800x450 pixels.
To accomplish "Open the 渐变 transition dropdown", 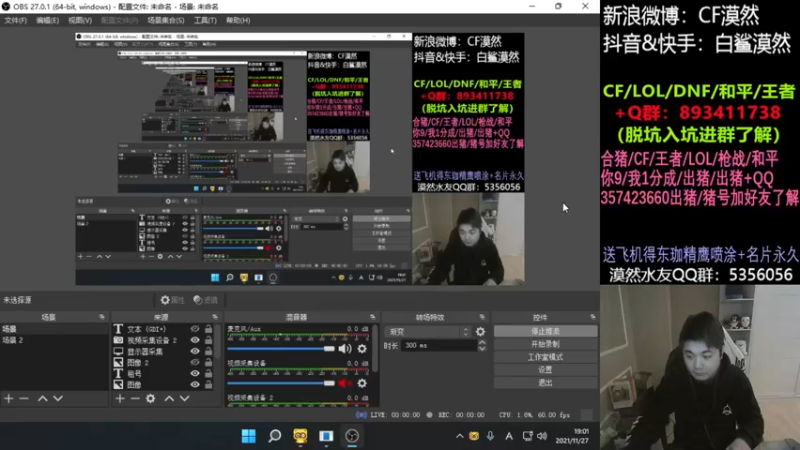I will (x=428, y=332).
